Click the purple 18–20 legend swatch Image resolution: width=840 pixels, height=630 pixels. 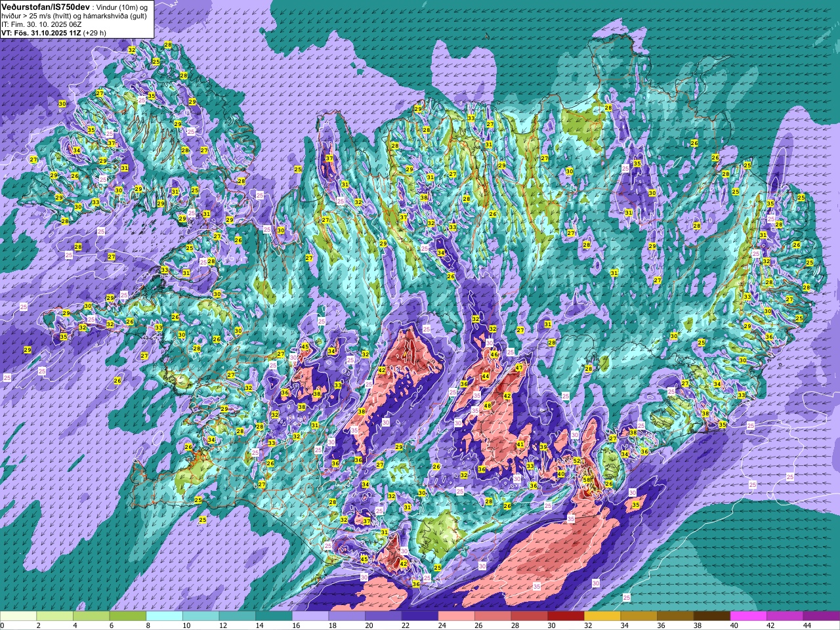pos(347,616)
